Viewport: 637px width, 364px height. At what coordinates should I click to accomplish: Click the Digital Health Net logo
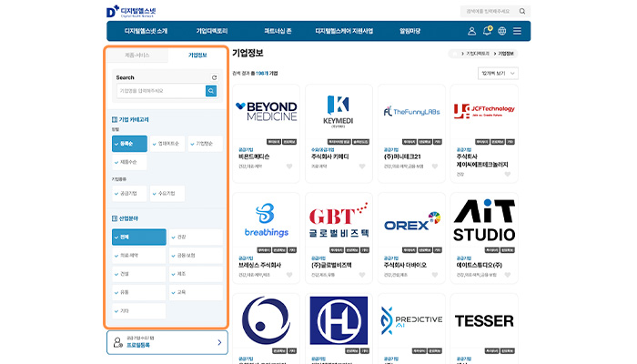pos(131,11)
